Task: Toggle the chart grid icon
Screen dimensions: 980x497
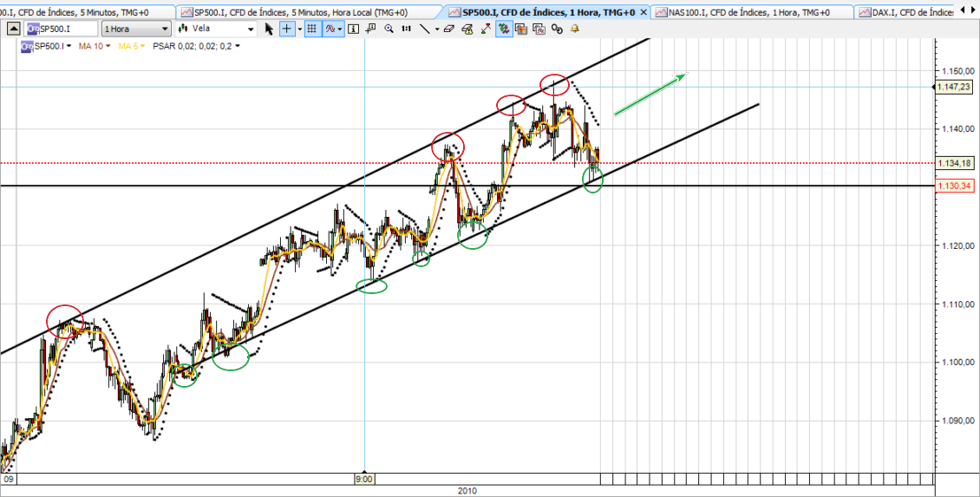Action: 311,28
